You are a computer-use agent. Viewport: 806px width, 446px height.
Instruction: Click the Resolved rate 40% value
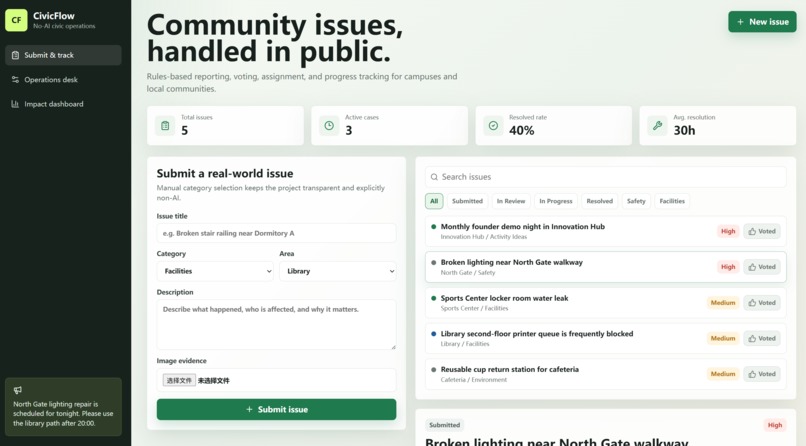pyautogui.click(x=522, y=131)
